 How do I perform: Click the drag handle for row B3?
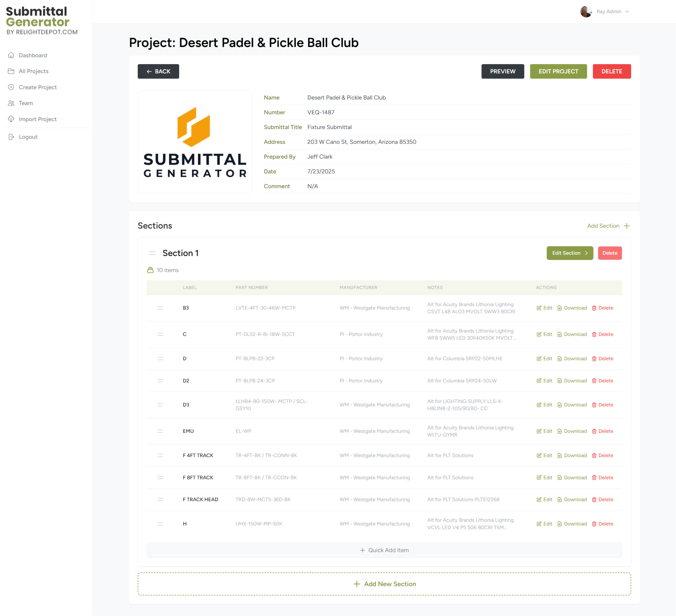point(160,308)
